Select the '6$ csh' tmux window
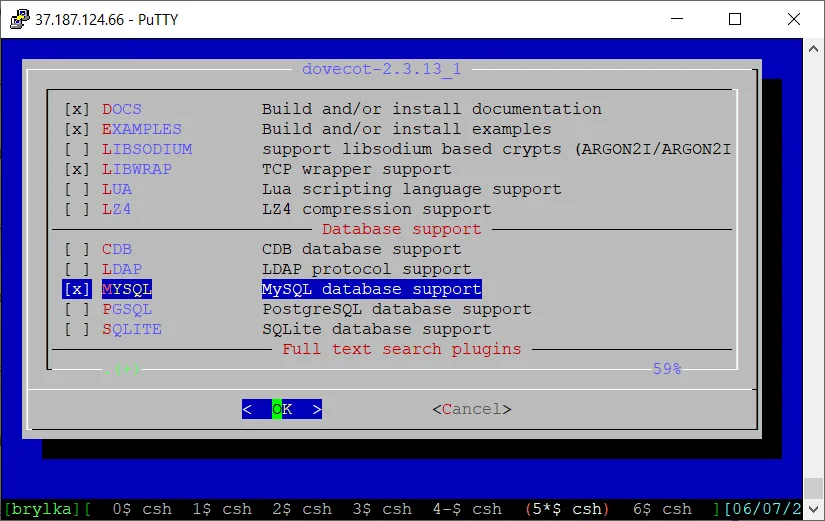Image resolution: width=825 pixels, height=521 pixels. (x=662, y=509)
